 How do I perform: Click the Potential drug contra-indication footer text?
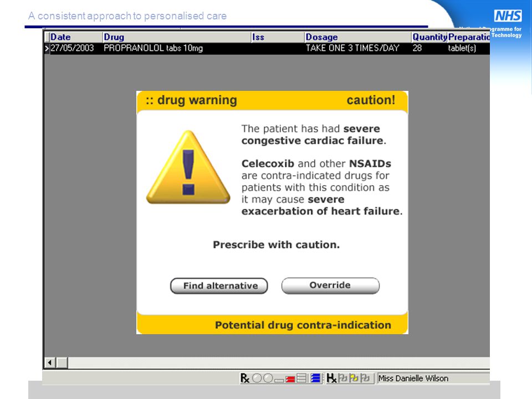[303, 325]
